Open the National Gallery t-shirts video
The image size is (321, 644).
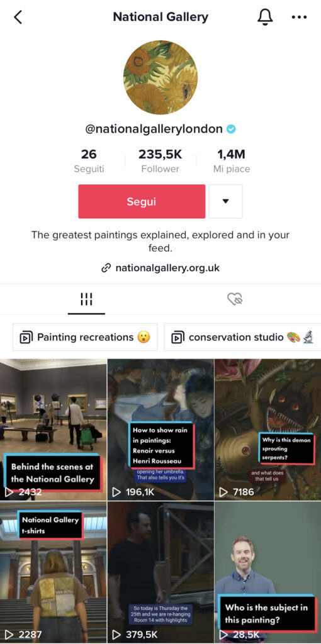point(53,572)
